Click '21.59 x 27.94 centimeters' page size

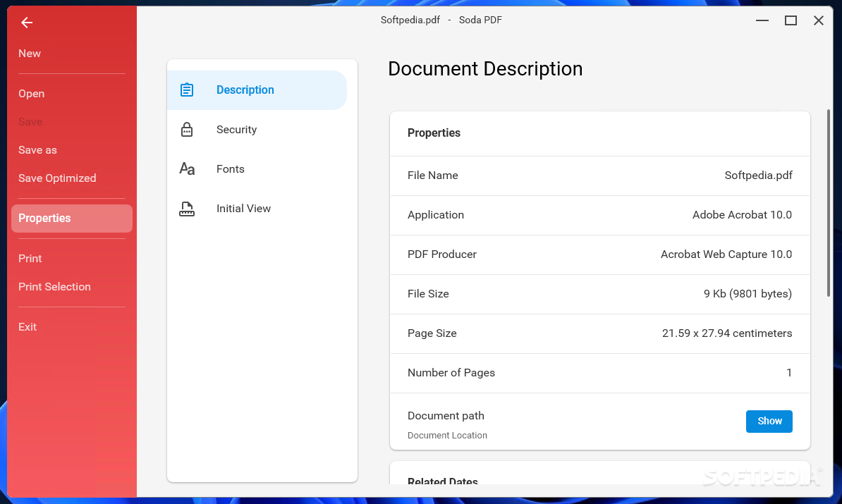pos(727,333)
